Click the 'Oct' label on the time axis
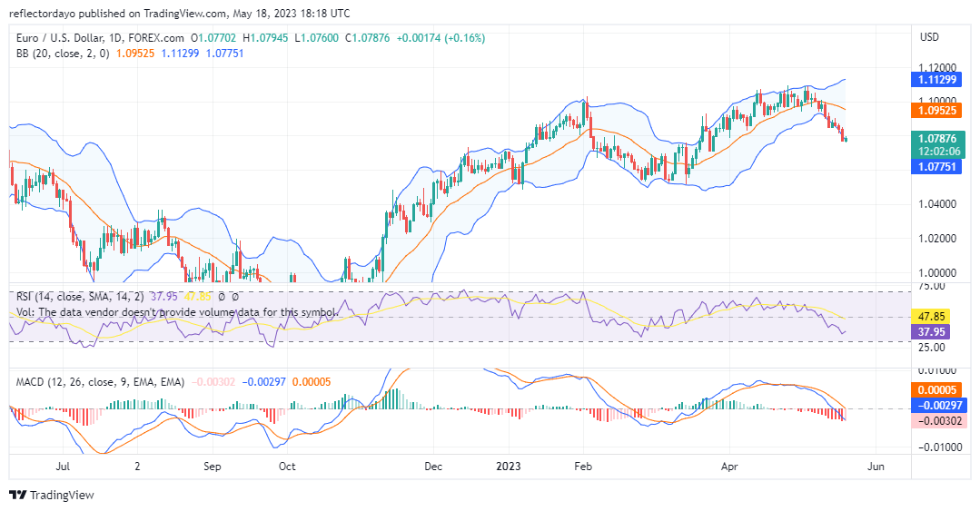980x511 pixels. pos(287,467)
